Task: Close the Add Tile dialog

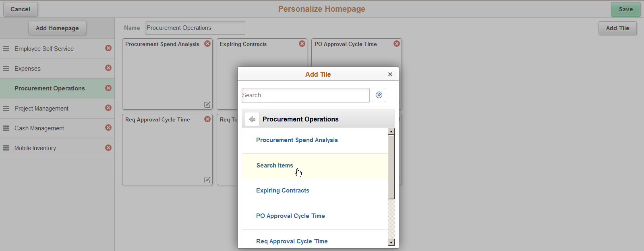Action: pyautogui.click(x=390, y=74)
